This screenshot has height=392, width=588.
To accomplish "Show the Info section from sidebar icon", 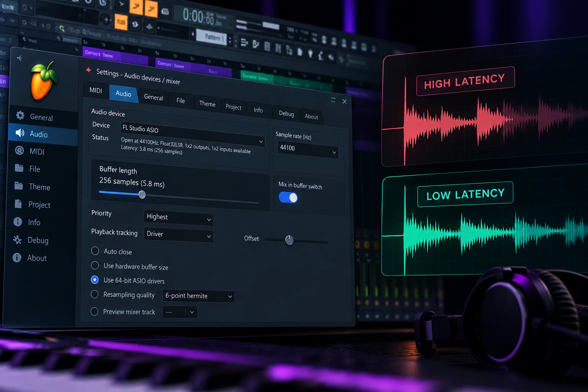I will coord(18,222).
